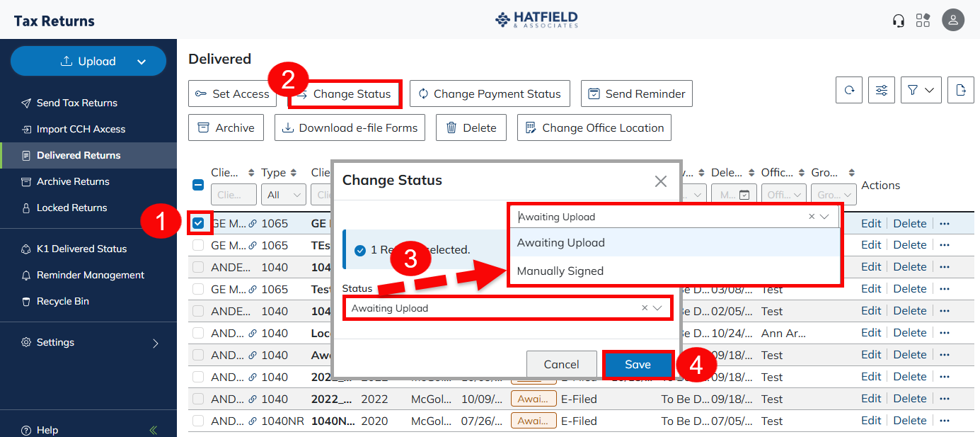Click the export file icon
Image resolution: width=980 pixels, height=437 pixels.
(960, 91)
